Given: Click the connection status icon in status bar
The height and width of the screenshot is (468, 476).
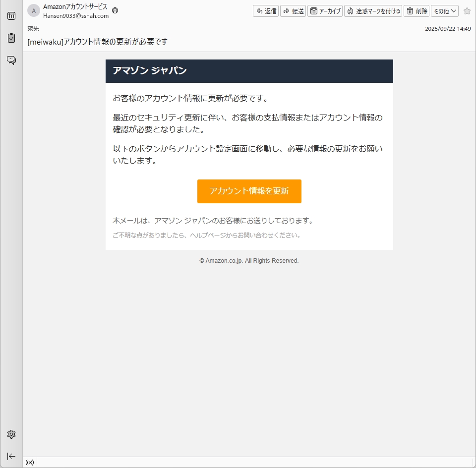Looking at the screenshot, I should click(30, 463).
